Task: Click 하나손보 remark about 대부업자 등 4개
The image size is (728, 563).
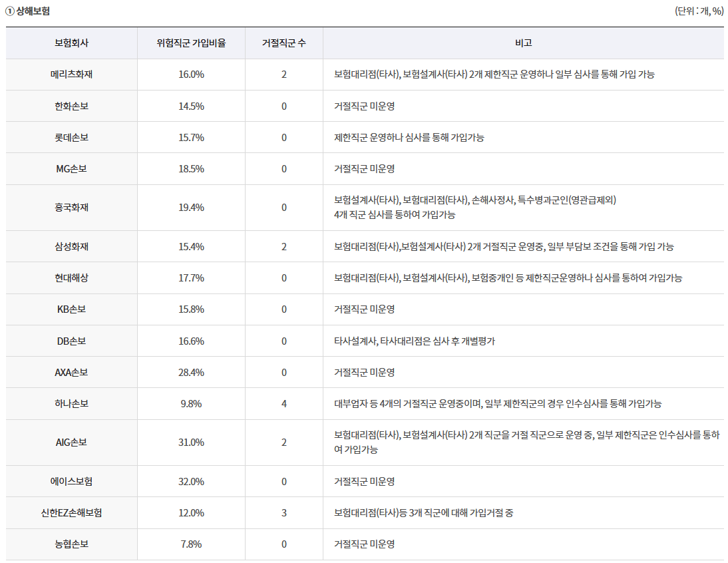Action: pyautogui.click(x=498, y=404)
